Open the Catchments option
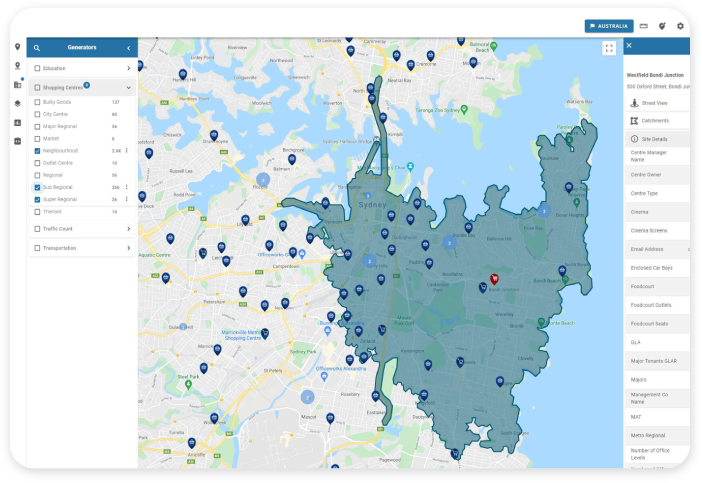The image size is (702, 483). pos(655,120)
